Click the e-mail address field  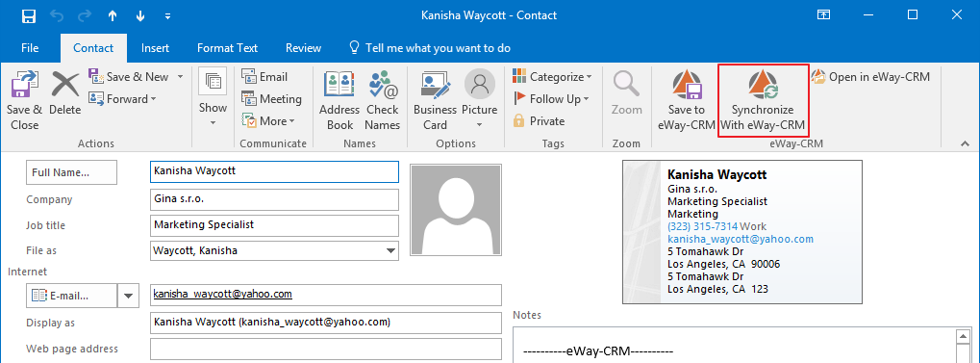pos(326,295)
